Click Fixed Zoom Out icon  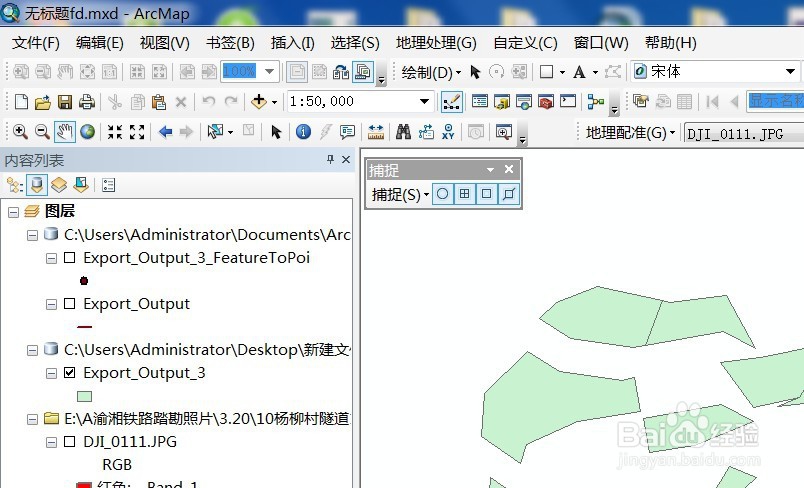[x=137, y=132]
